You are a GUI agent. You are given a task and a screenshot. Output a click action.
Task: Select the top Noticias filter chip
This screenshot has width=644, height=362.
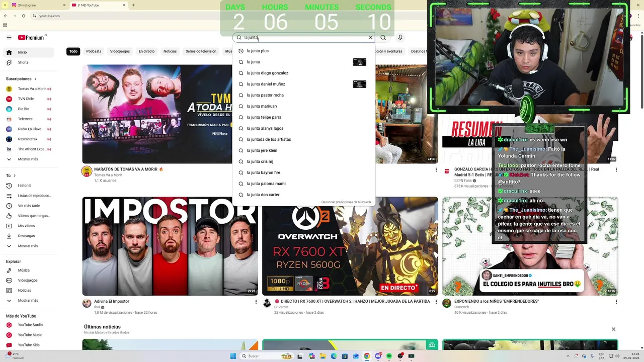point(170,51)
